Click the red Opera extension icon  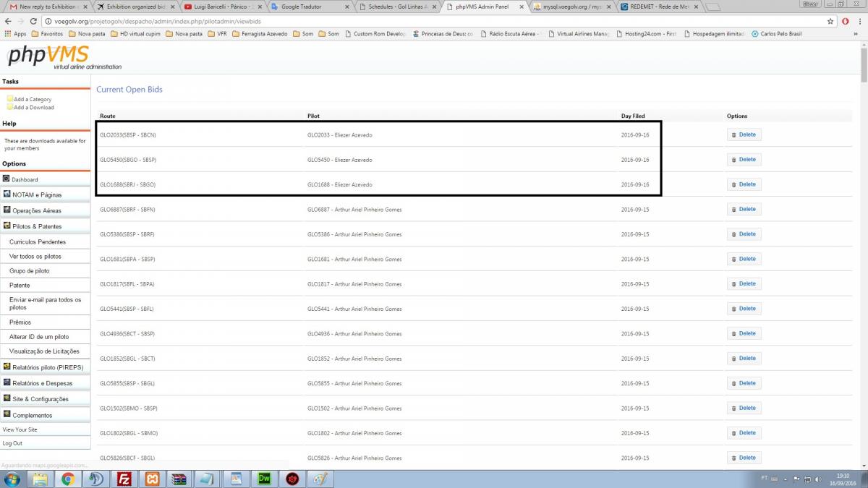(x=845, y=22)
